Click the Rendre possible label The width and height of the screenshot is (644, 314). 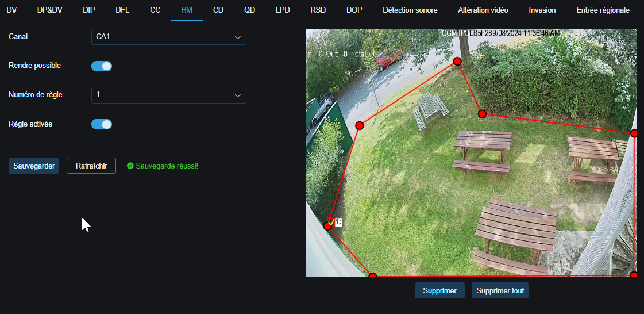(x=34, y=66)
